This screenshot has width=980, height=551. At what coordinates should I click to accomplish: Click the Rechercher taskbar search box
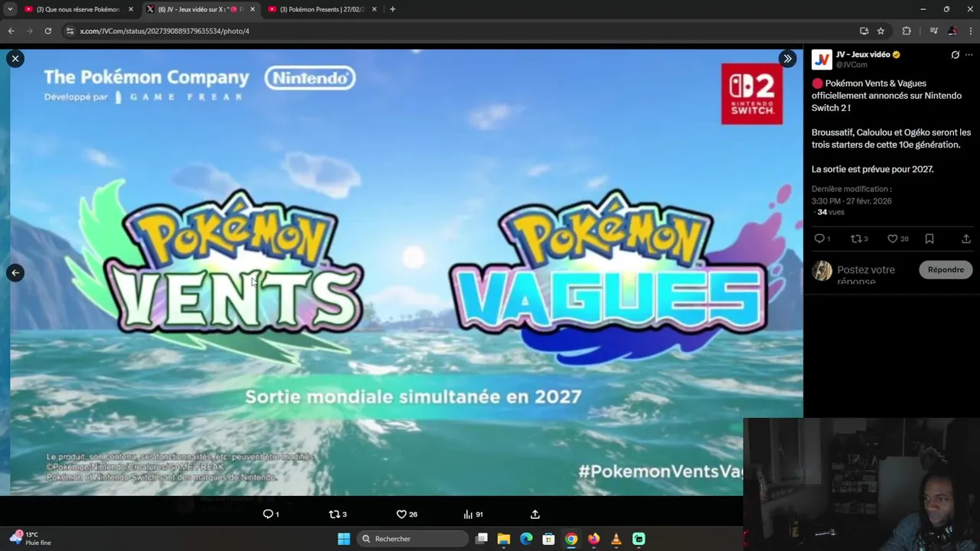coord(412,539)
